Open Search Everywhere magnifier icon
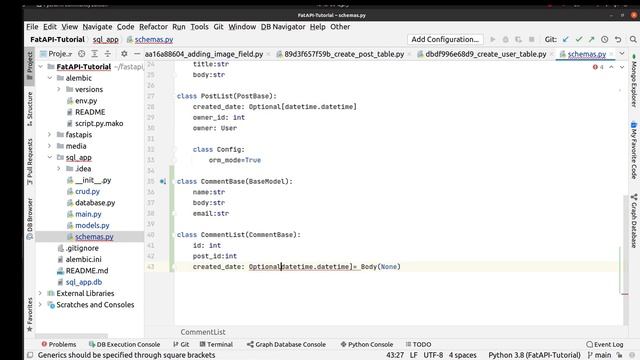This screenshot has height=360, width=640. point(633,40)
